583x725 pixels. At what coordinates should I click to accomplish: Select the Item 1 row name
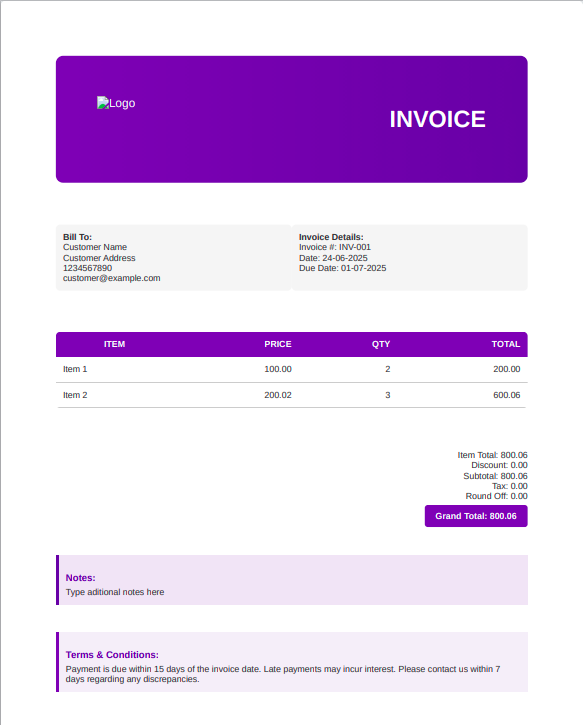[x=75, y=369]
